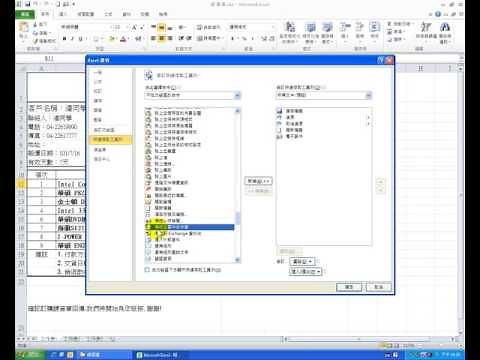
Task: Open Conditional Formatting in the ribbon
Action: 290,33
